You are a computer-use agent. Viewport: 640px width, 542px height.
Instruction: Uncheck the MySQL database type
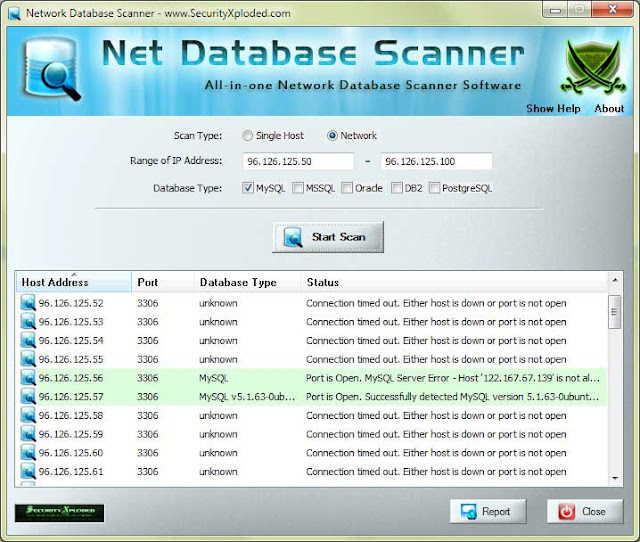[x=248, y=188]
